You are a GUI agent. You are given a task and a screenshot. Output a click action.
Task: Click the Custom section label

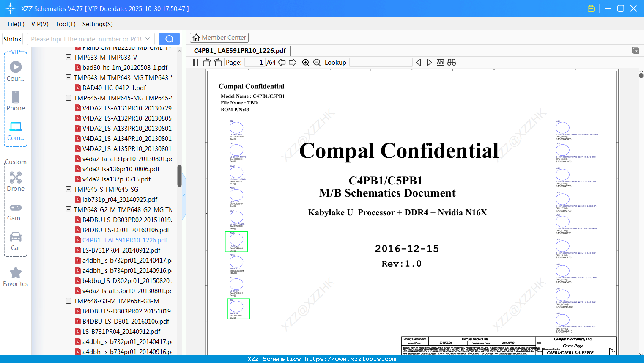[16, 162]
